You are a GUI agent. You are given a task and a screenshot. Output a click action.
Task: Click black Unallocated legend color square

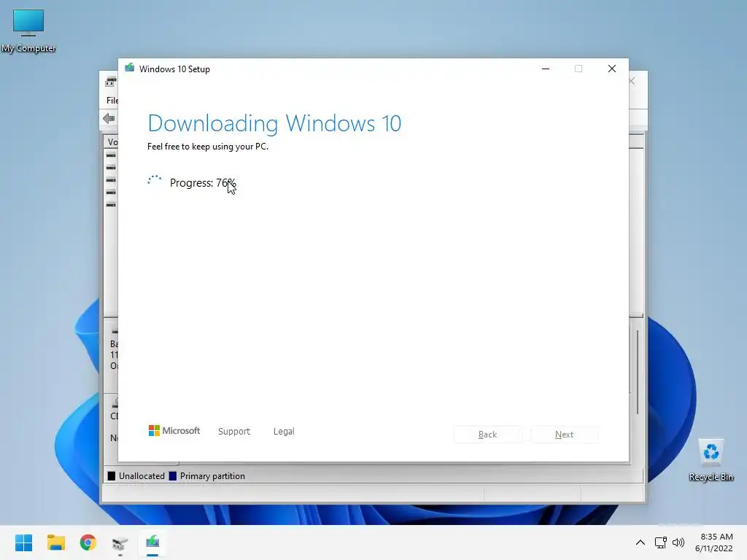click(x=112, y=475)
